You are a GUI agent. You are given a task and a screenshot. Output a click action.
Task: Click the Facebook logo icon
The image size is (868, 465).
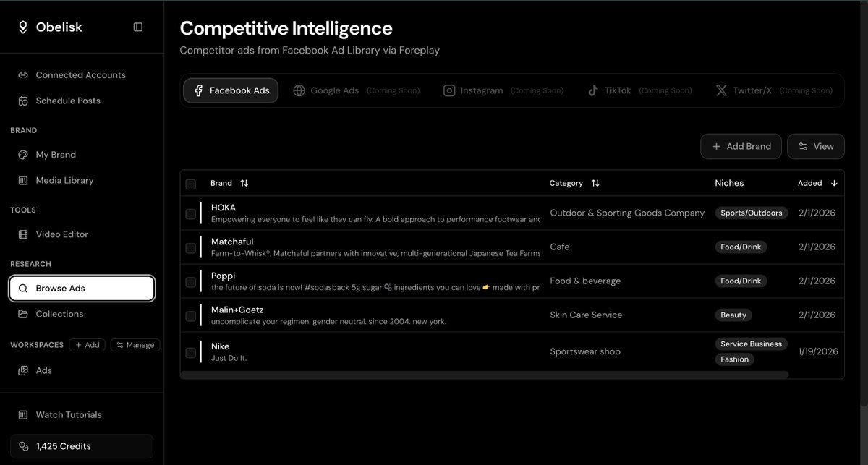[x=198, y=90]
